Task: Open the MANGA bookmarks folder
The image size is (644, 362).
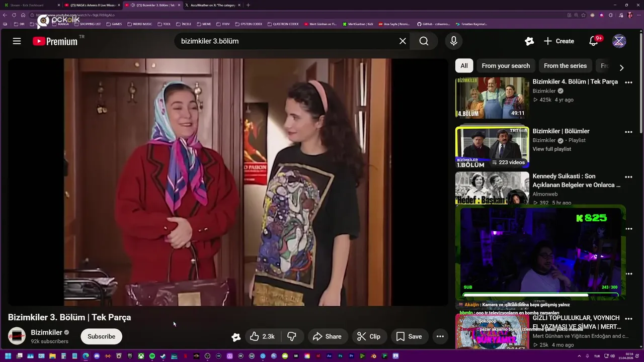Action: (x=60, y=24)
